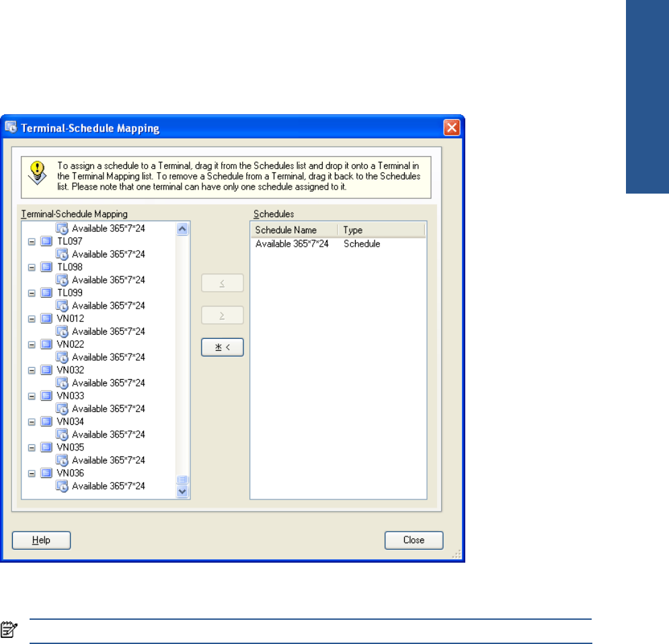The image size is (669, 644).
Task: Select the VN012 terminal icon
Action: (x=46, y=319)
